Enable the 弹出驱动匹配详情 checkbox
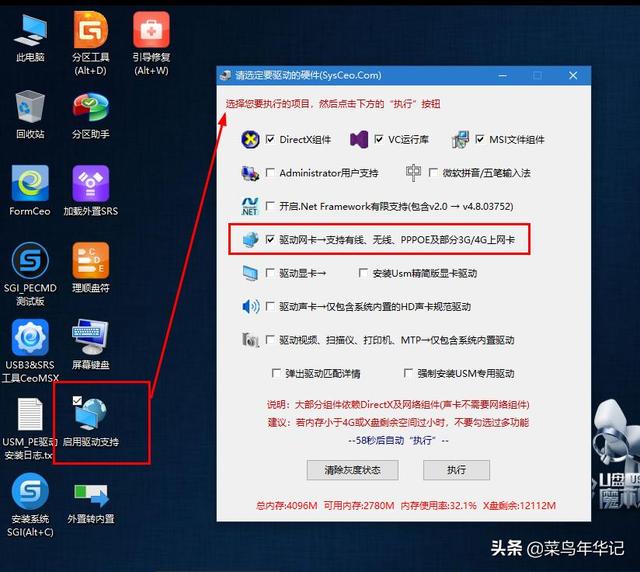Viewport: 640px width, 572px height. (x=276, y=373)
